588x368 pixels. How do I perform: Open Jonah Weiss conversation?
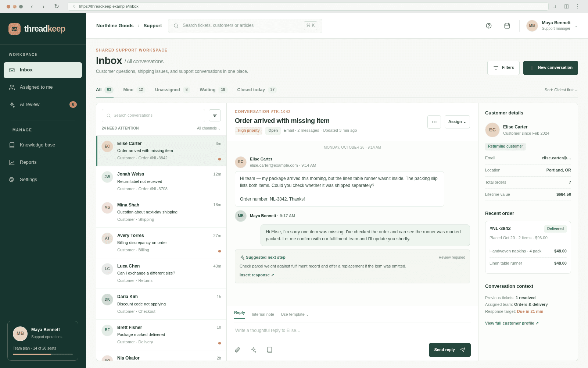(161, 181)
